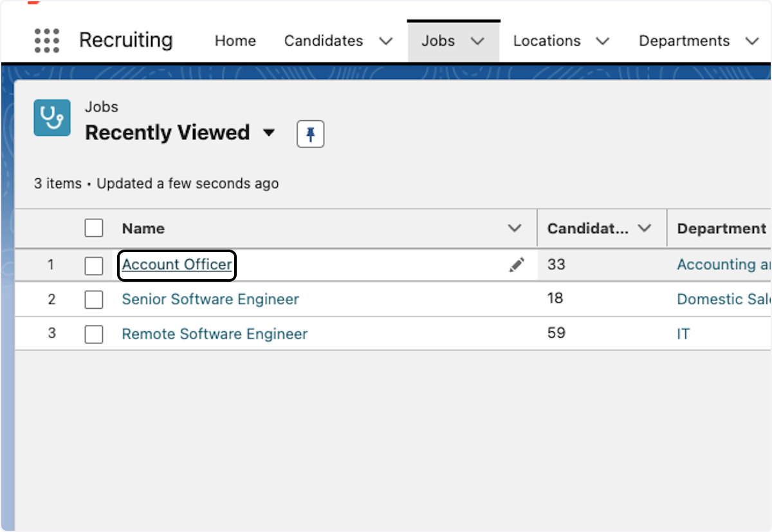Switch to the Home tab

(x=235, y=41)
